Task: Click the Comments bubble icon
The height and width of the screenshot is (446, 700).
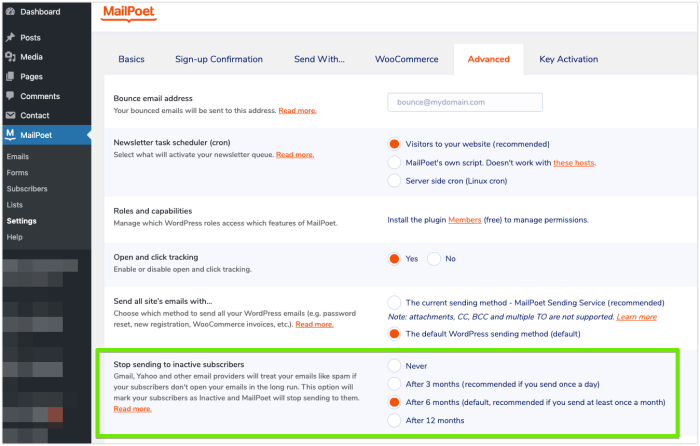Action: pos(10,96)
